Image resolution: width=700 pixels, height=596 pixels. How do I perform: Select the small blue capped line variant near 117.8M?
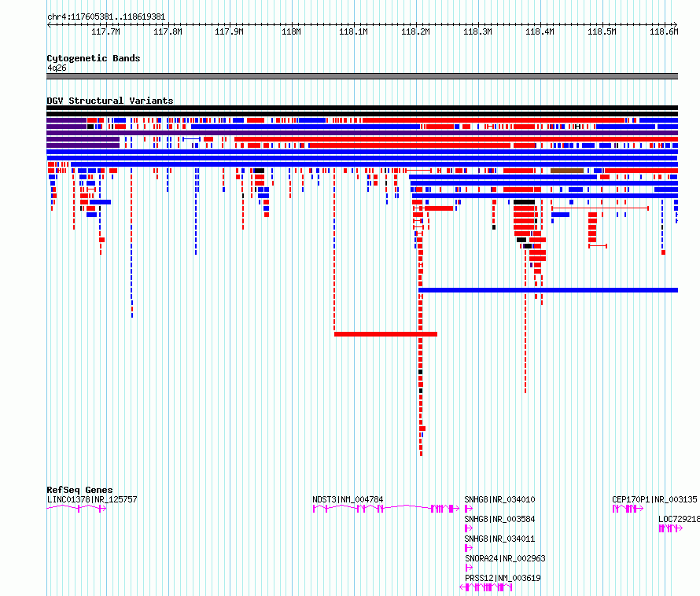tap(191, 139)
